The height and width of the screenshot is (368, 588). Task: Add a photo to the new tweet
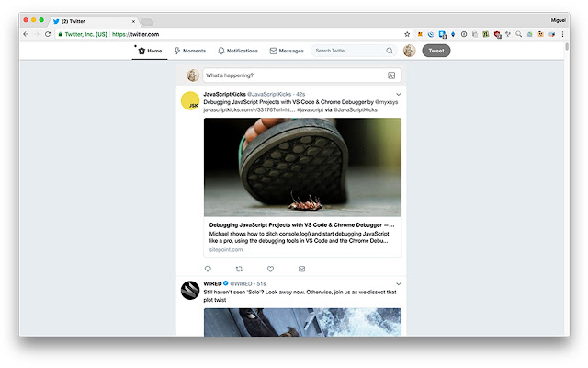[391, 75]
